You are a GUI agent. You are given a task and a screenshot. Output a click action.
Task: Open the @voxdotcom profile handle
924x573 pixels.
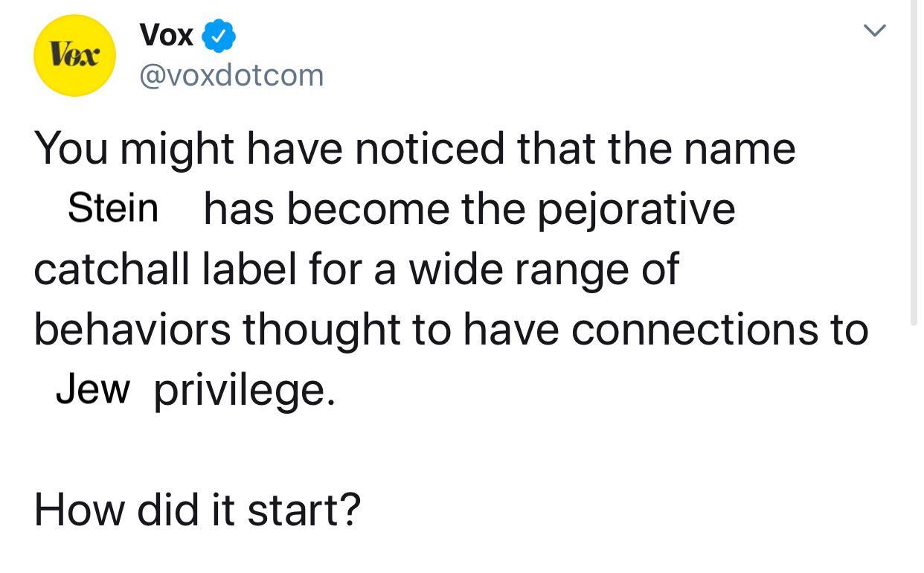[x=231, y=74]
